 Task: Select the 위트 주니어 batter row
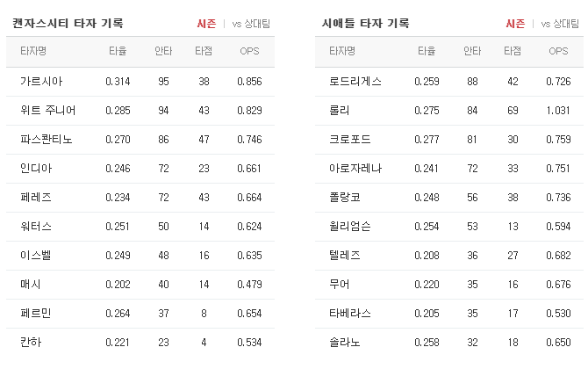click(140, 111)
